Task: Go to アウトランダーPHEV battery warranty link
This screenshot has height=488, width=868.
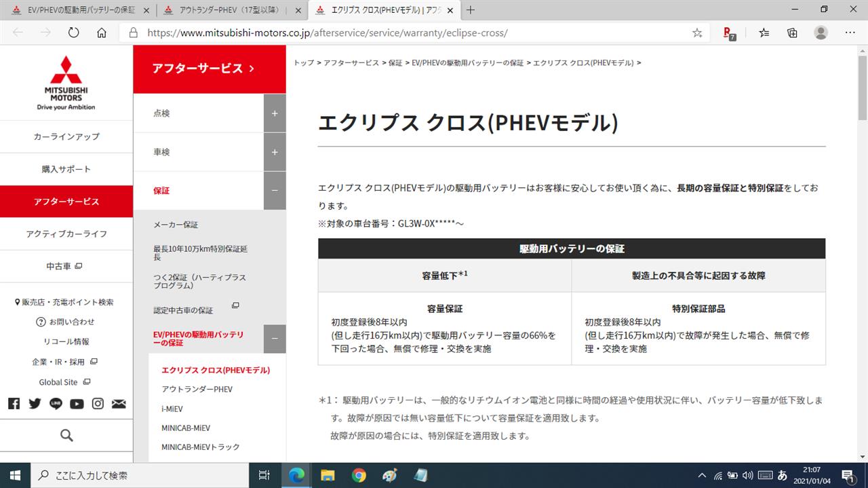Action: click(x=197, y=390)
